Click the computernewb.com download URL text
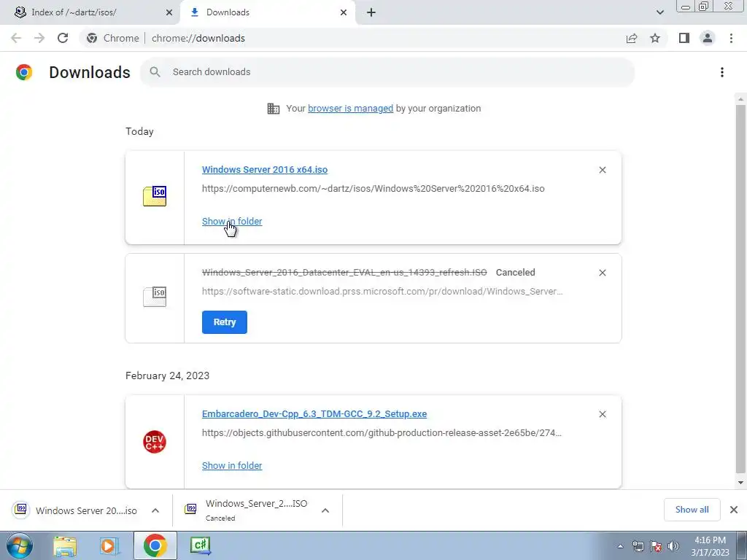Screen dimensions: 747x560 [373, 189]
